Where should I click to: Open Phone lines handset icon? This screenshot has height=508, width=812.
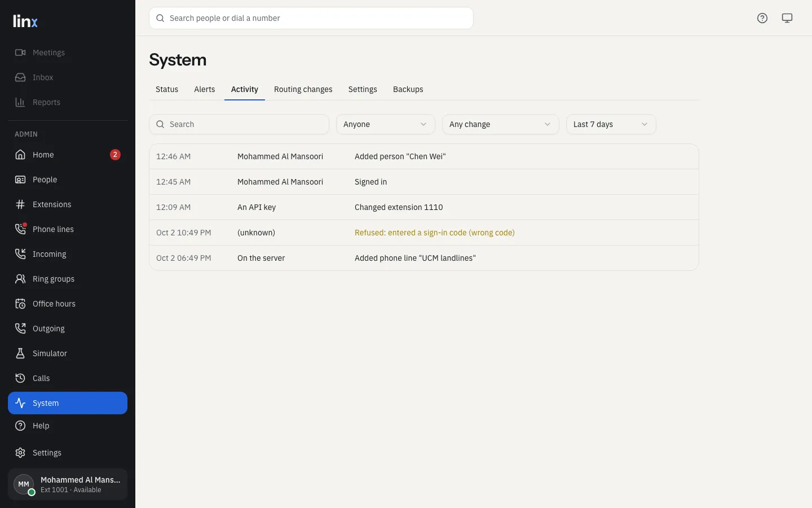[x=20, y=229]
